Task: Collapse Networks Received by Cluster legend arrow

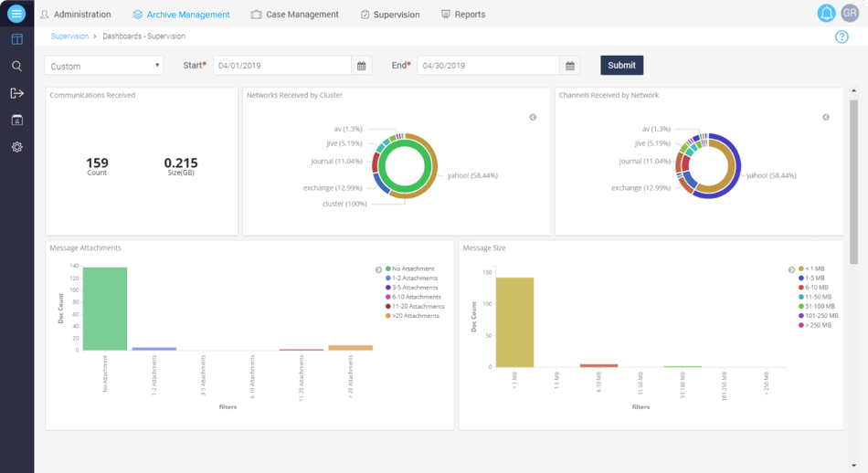Action: [533, 117]
